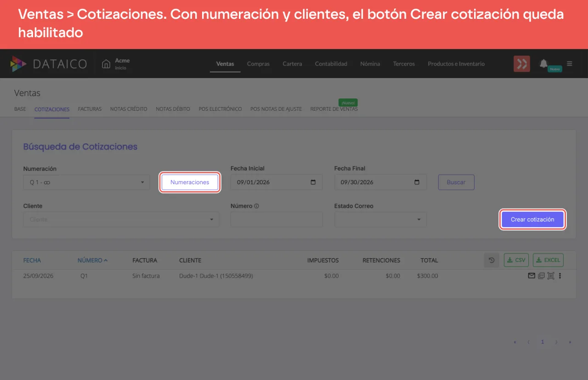Download the EXCEL export
Viewport: 588px width, 380px height.
548,260
